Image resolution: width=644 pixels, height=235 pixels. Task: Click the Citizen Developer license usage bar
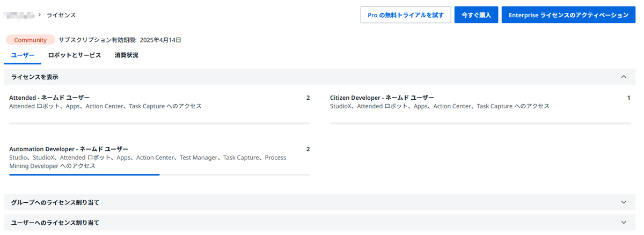480,123
